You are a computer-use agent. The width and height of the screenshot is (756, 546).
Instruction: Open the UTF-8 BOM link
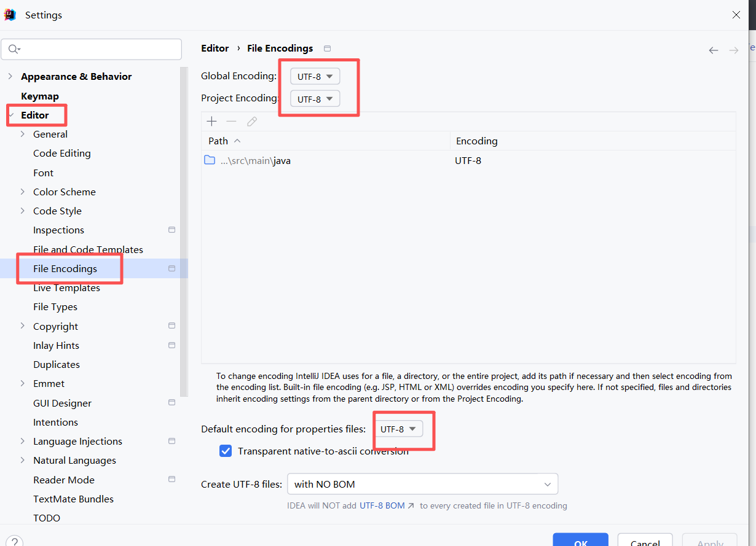click(387, 505)
